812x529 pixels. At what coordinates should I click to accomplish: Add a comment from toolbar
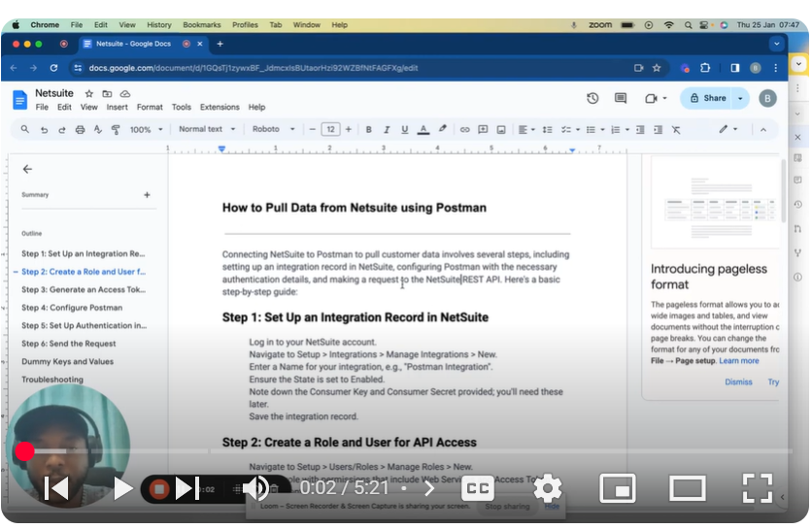pos(483,130)
